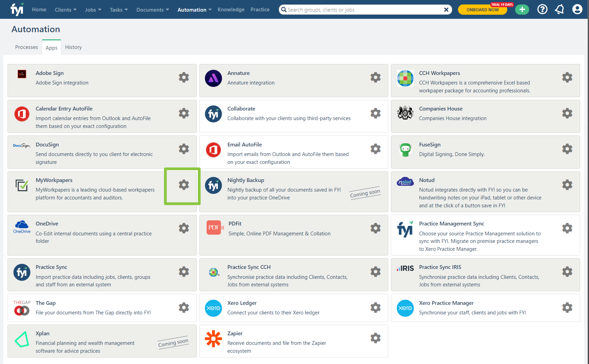Image resolution: width=589 pixels, height=364 pixels.
Task: Open the help question mark icon
Action: [542, 9]
